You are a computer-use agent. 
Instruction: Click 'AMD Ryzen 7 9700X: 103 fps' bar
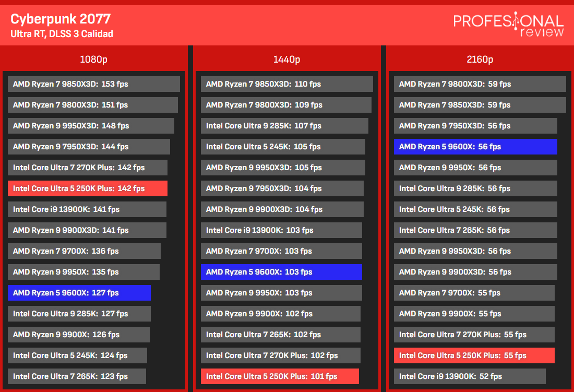pyautogui.click(x=281, y=251)
